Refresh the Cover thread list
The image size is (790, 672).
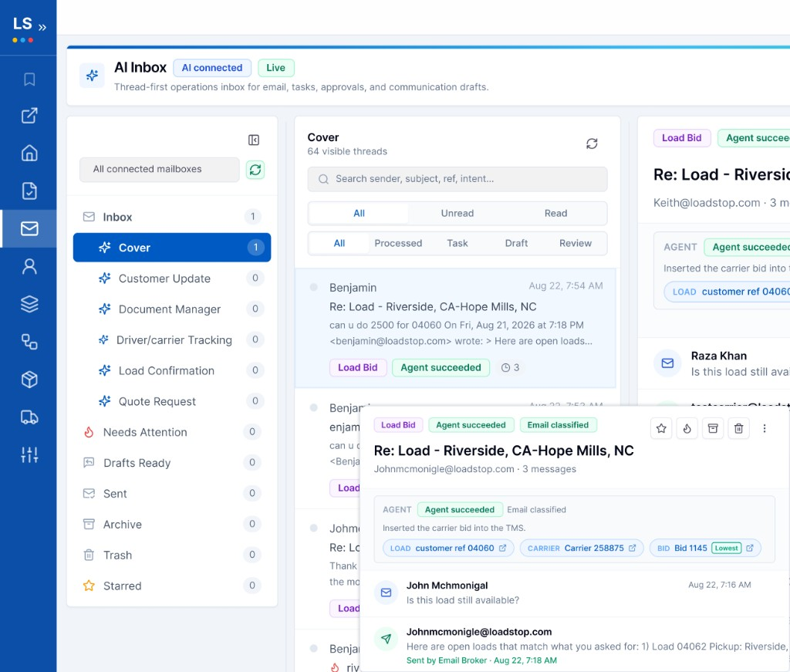592,144
